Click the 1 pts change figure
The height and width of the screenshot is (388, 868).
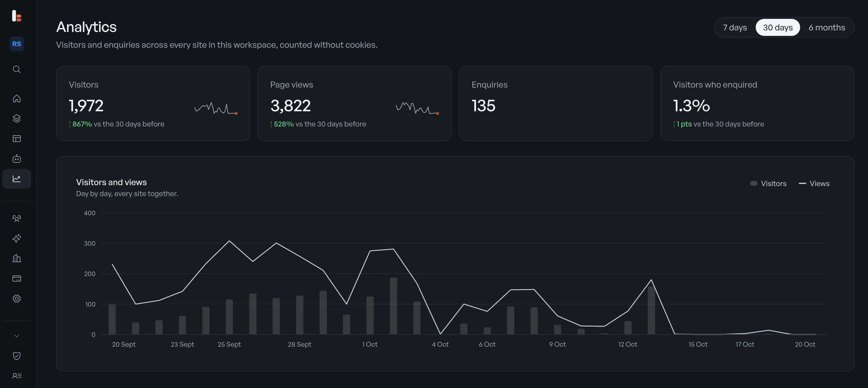click(684, 124)
